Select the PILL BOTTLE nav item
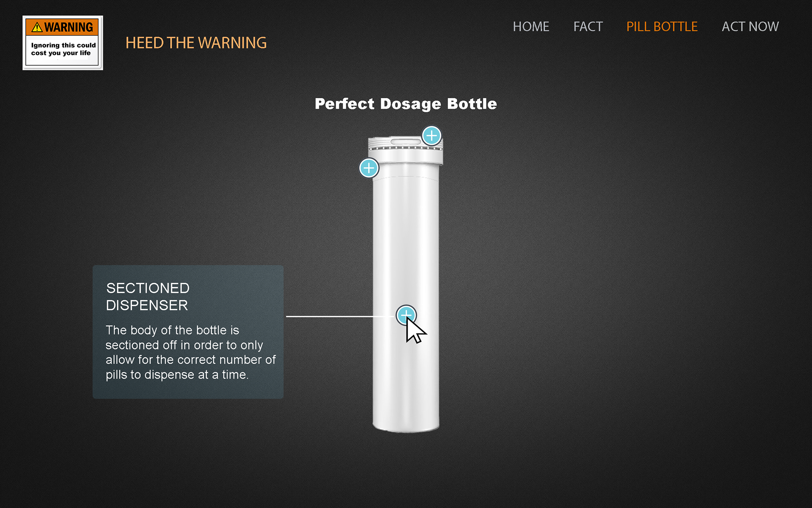812x508 pixels. [x=662, y=27]
